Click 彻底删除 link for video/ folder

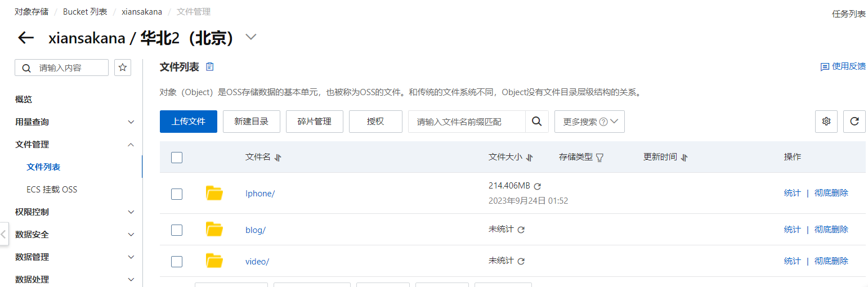tap(831, 261)
